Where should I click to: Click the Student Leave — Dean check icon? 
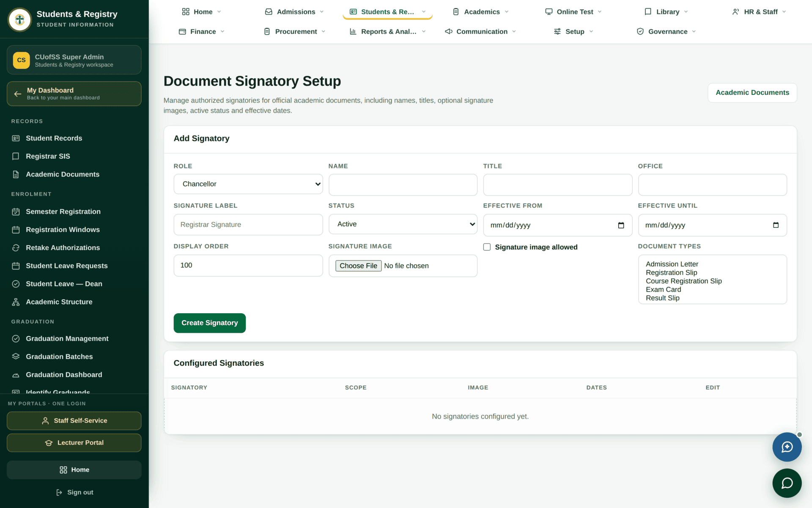(x=16, y=284)
